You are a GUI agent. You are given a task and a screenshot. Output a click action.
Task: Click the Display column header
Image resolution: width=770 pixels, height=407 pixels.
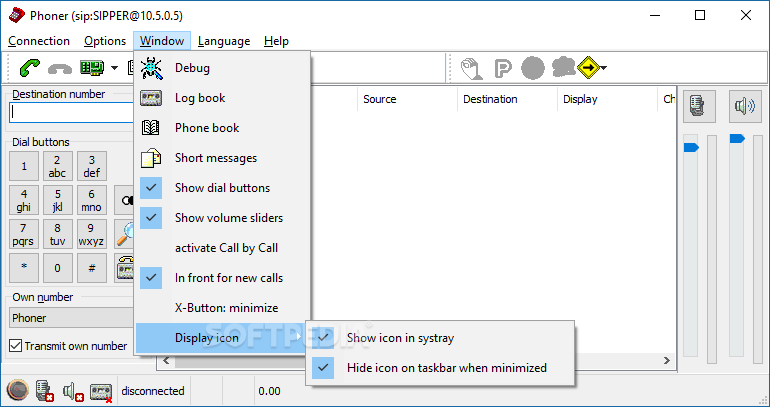tap(607, 99)
